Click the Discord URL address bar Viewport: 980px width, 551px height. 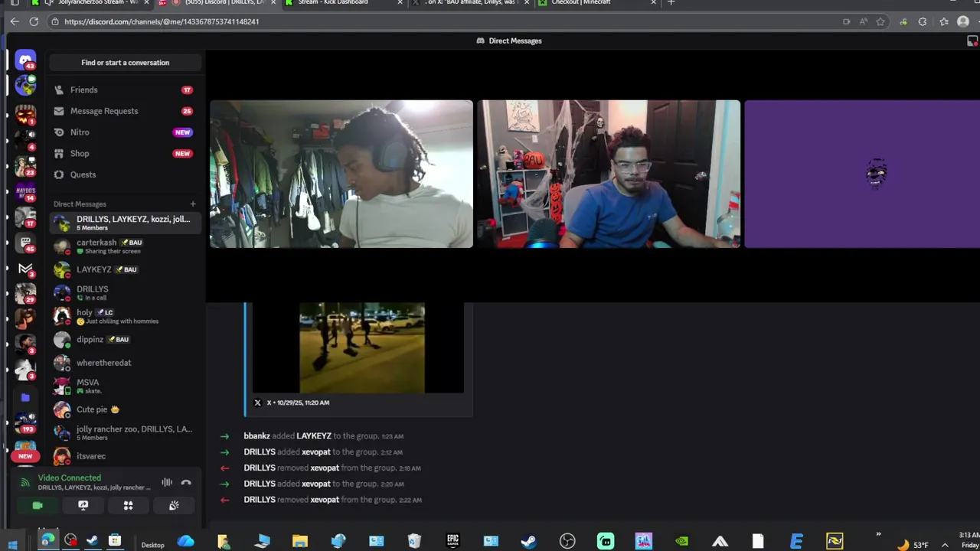coord(444,21)
